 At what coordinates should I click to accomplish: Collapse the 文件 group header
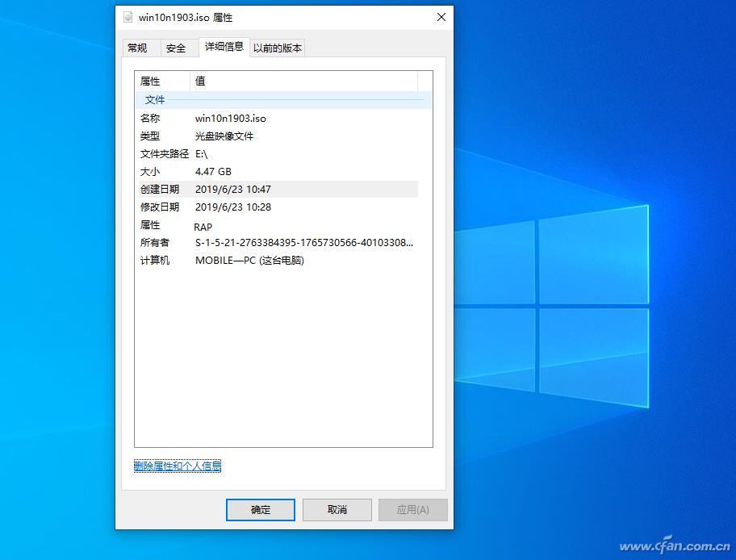(x=155, y=100)
